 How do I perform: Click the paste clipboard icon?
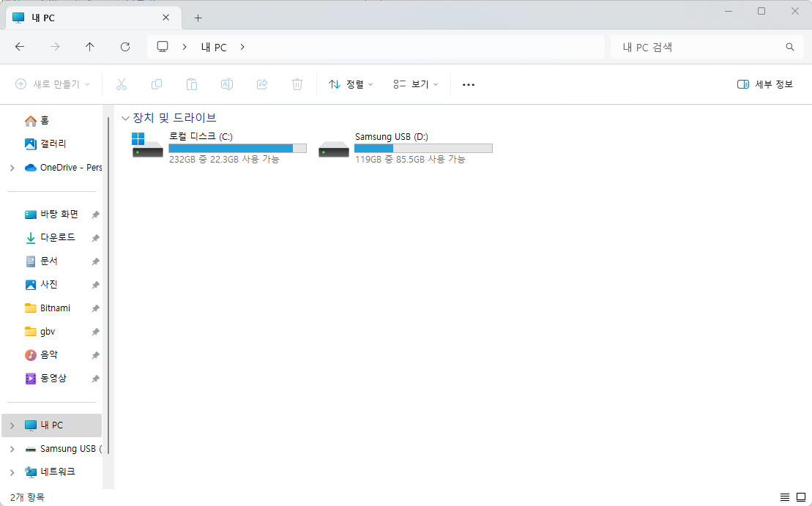pyautogui.click(x=192, y=84)
